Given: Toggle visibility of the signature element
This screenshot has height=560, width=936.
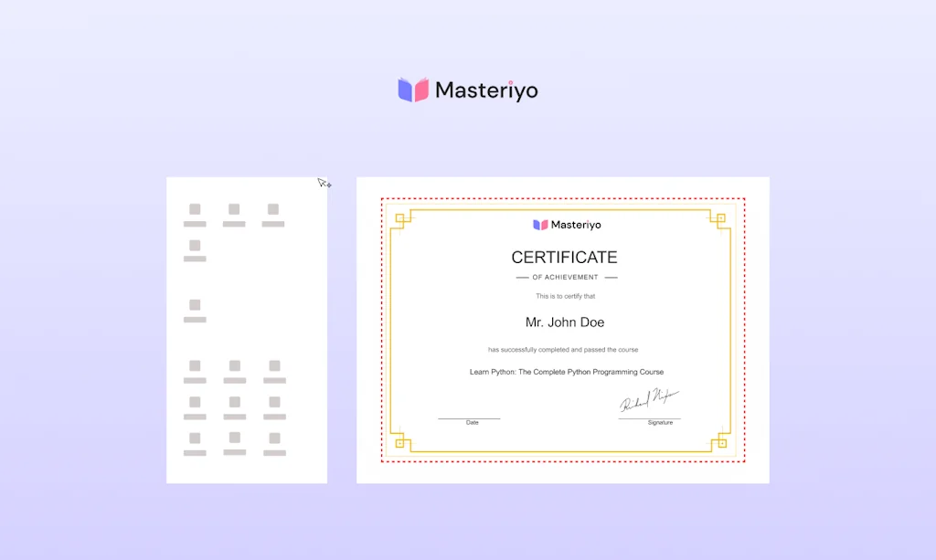Looking at the screenshot, I should [650, 402].
